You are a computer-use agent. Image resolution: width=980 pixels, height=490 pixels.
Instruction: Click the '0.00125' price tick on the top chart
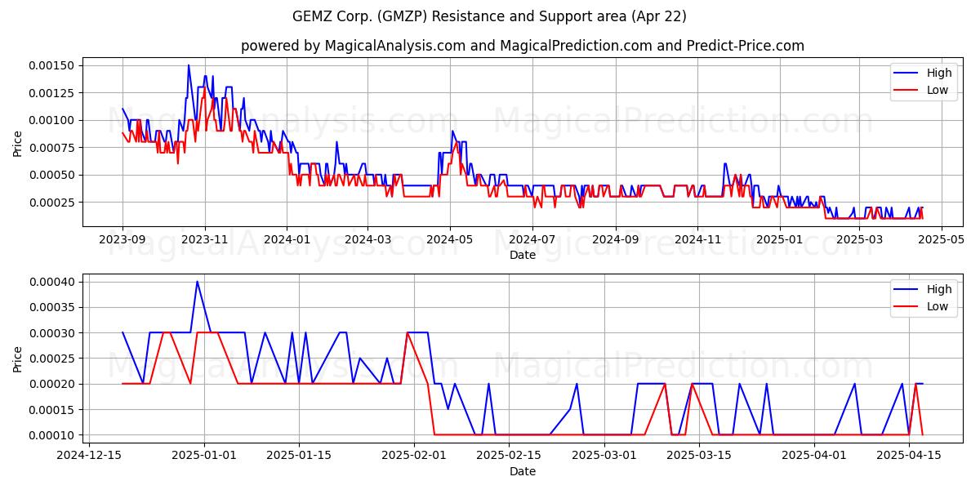coord(52,93)
